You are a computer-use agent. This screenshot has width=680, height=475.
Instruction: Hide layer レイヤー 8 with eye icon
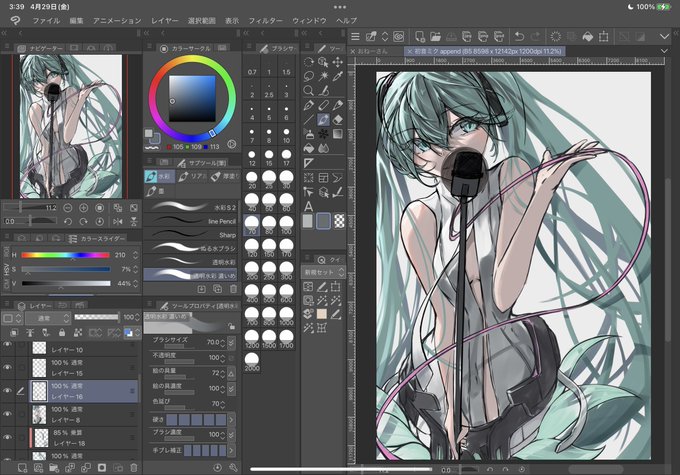click(7, 414)
